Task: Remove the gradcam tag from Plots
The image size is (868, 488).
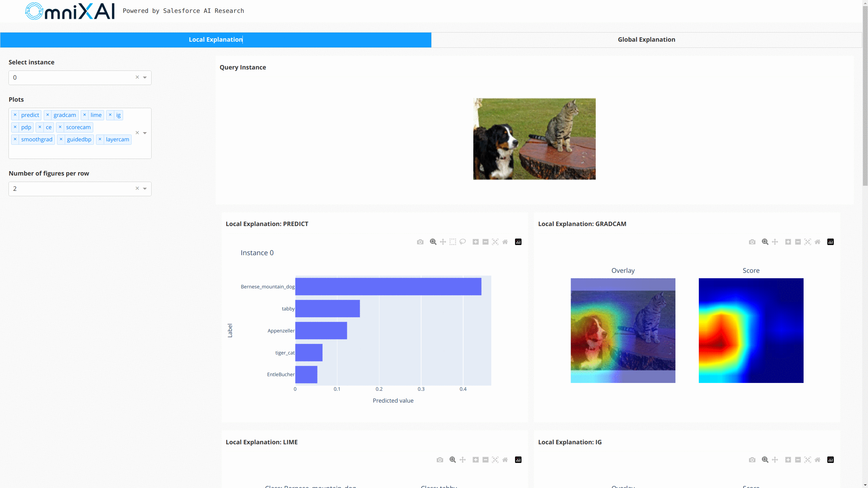Action: point(47,115)
